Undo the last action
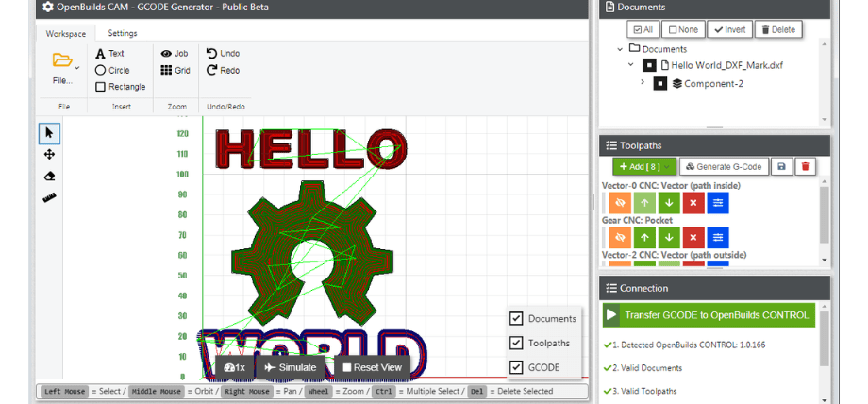This screenshot has width=868, height=404. 223,53
